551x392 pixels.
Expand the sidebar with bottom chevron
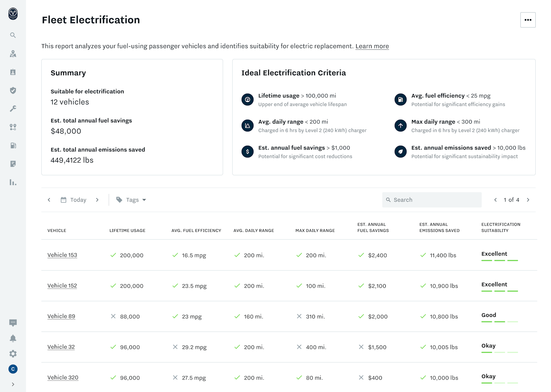click(13, 384)
